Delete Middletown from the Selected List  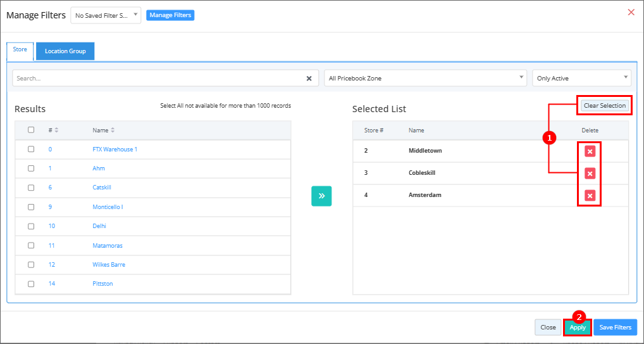[x=590, y=151]
